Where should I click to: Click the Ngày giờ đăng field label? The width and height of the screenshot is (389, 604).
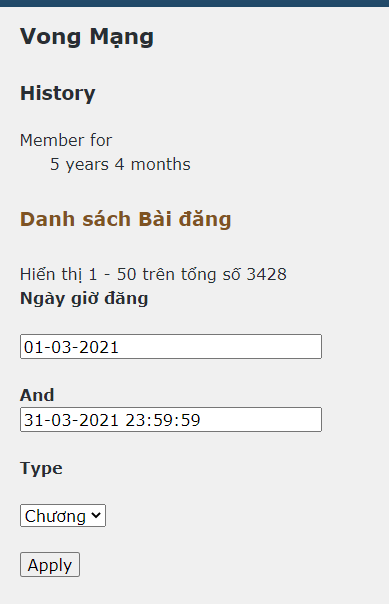(84, 299)
